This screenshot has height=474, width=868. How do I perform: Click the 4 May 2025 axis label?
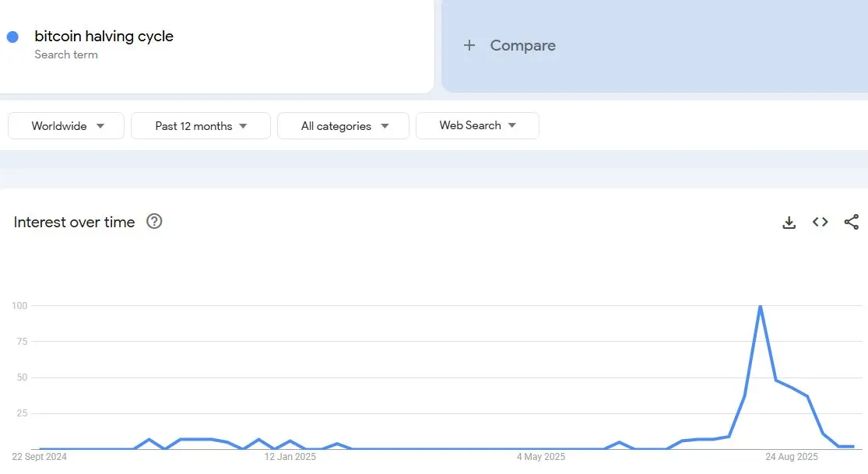pyautogui.click(x=540, y=457)
